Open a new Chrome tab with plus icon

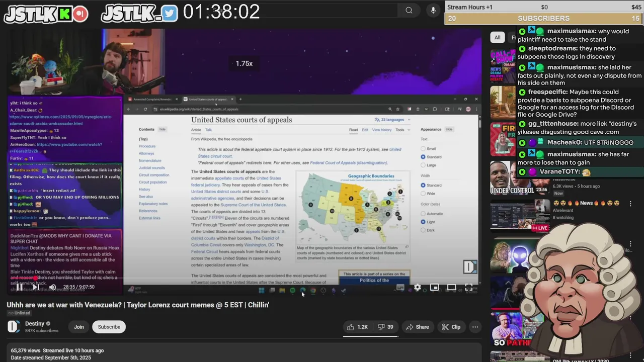pyautogui.click(x=240, y=99)
